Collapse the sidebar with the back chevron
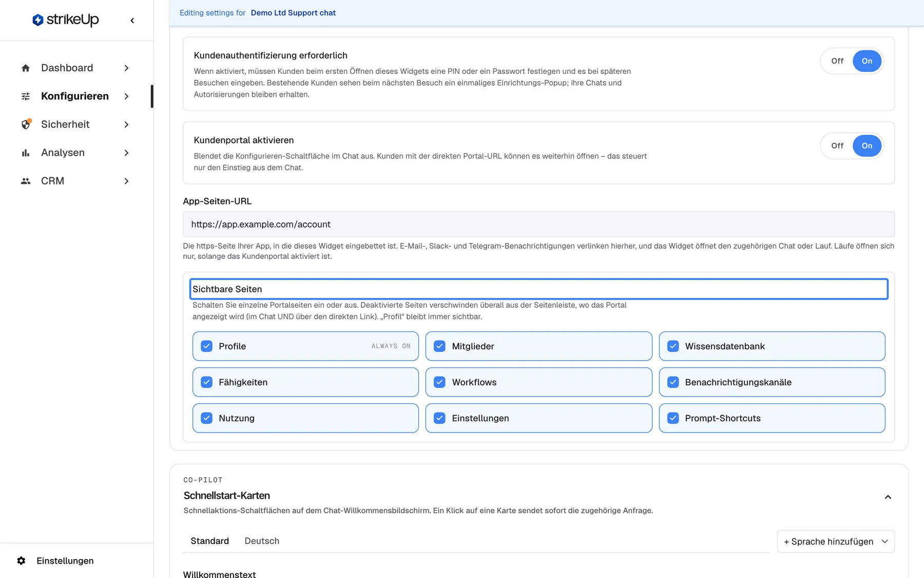 132,21
